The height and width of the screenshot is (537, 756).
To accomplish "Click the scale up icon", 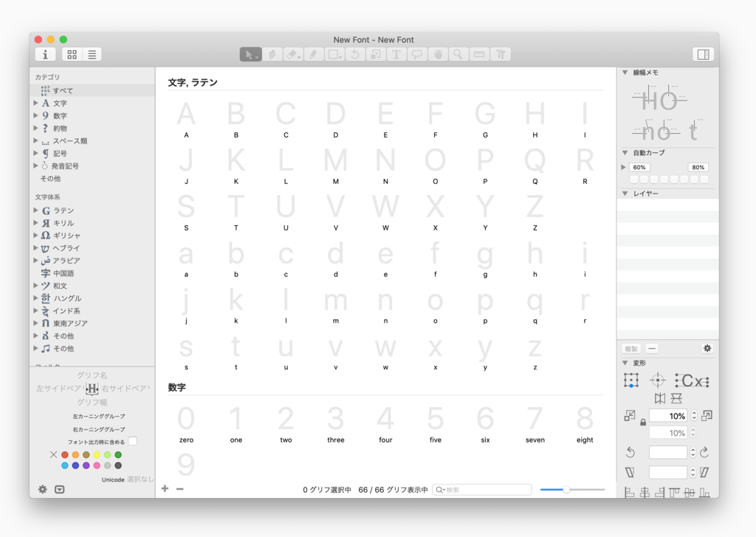I will tap(707, 415).
